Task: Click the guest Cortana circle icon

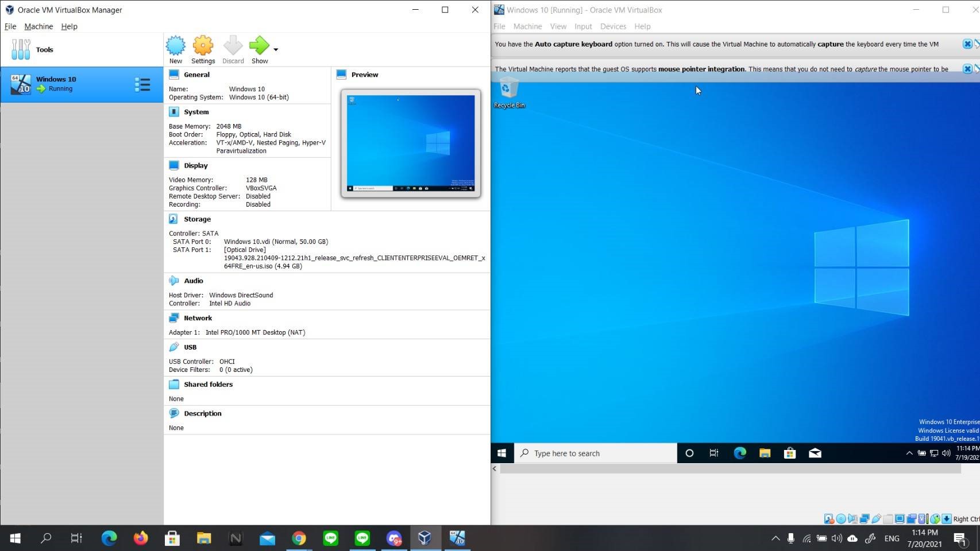Action: (689, 453)
